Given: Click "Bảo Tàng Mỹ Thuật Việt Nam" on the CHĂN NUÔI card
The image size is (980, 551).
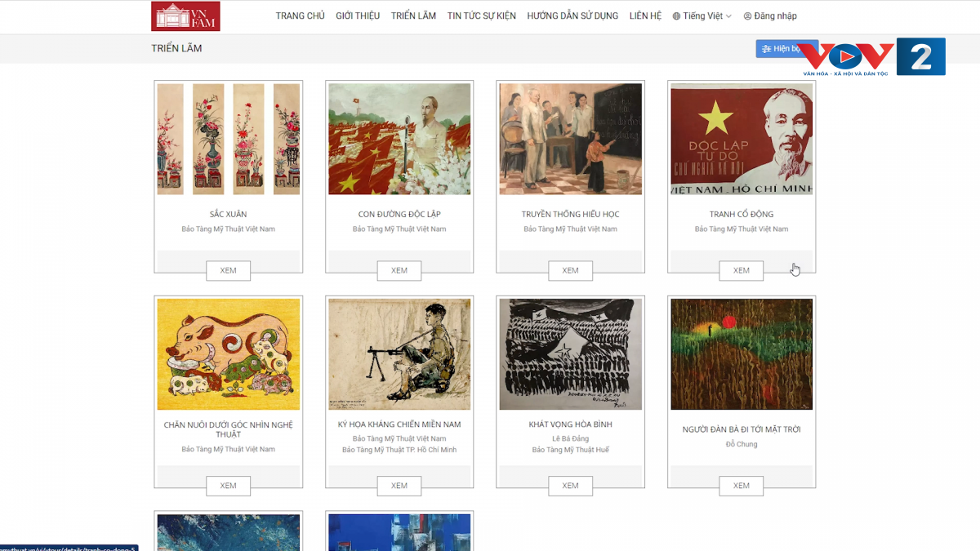Looking at the screenshot, I should (x=229, y=450).
